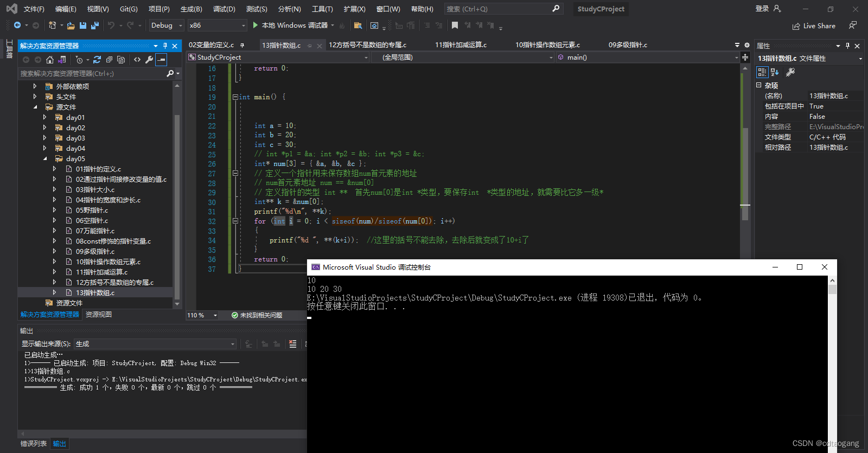Screen dimensions: 868x453
Task: Click the Solution Explorer home icon
Action: coord(50,60)
